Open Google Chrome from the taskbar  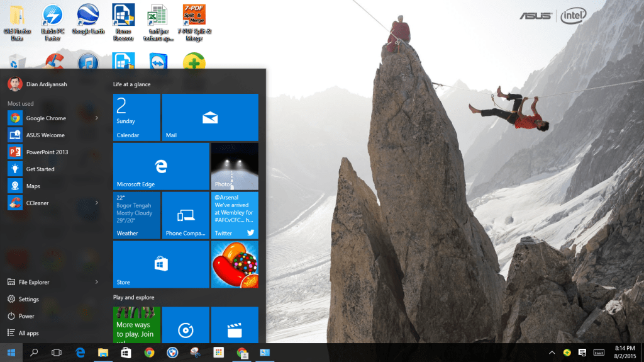pos(149,353)
